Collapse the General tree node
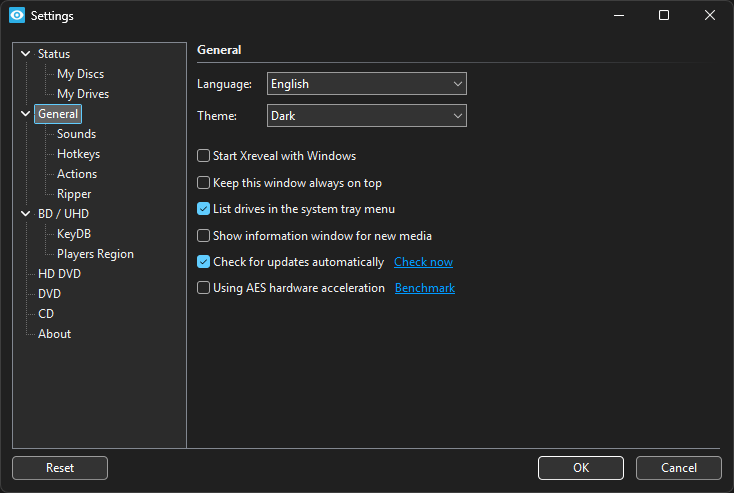The image size is (734, 493). [26, 114]
